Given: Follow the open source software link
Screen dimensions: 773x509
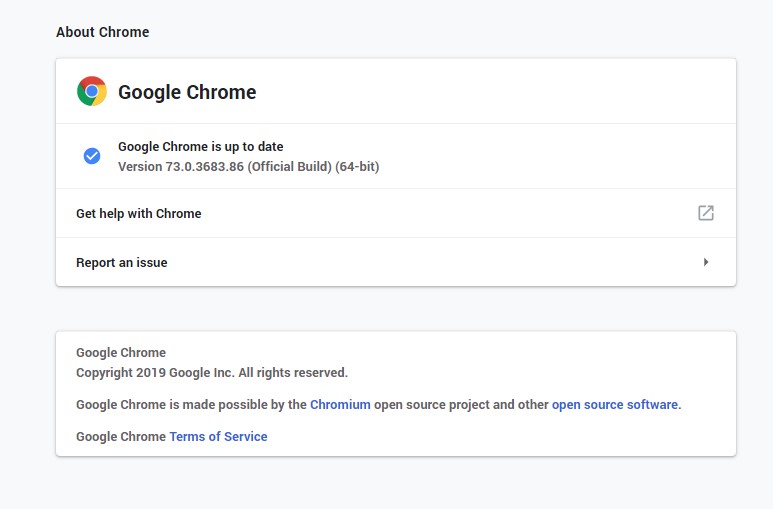Looking at the screenshot, I should [x=615, y=405].
